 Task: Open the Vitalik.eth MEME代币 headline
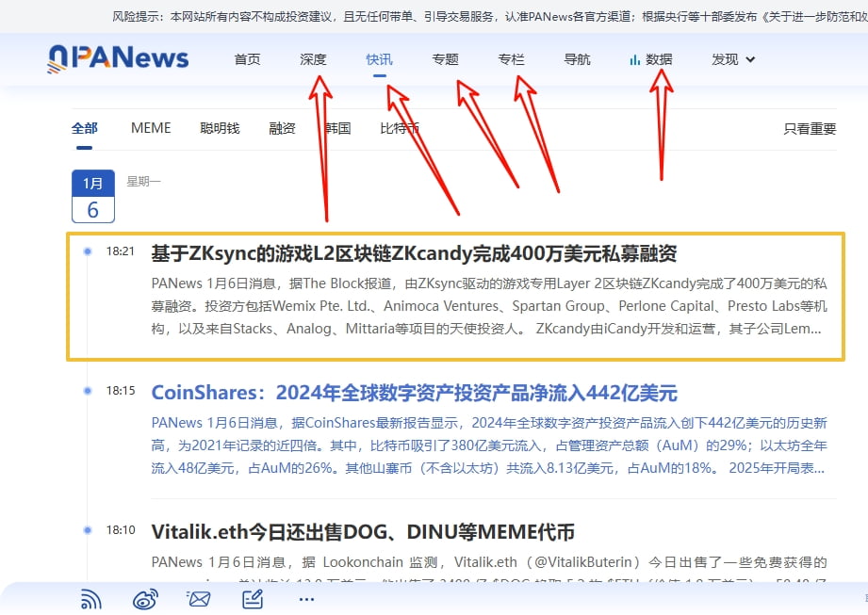pyautogui.click(x=363, y=532)
